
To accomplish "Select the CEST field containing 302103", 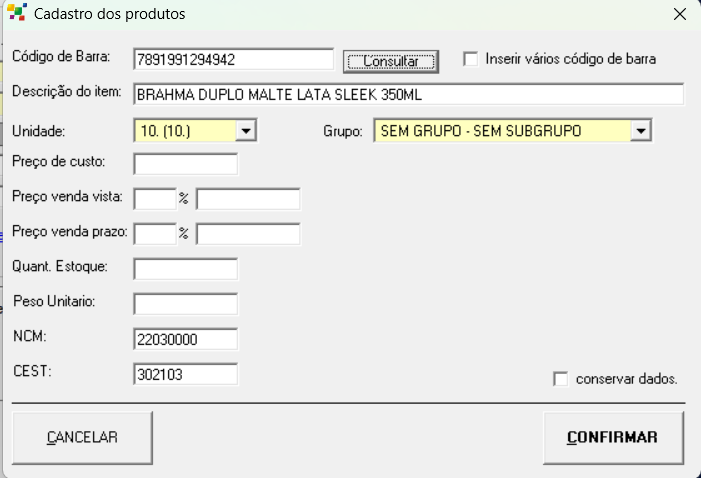I will tap(185, 374).
